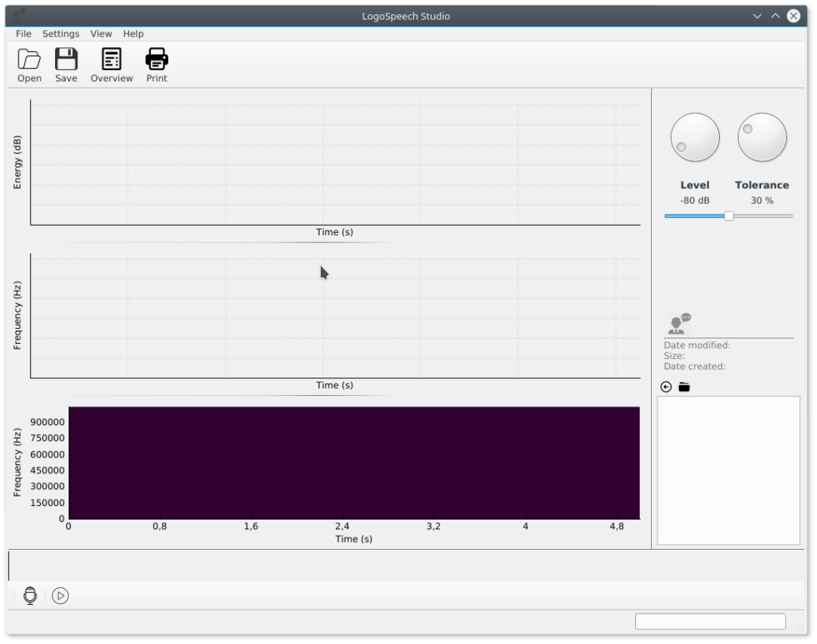Viewport: 817px width, 644px height.
Task: Minimize the LogoSpeech Studio window
Action: 757,16
